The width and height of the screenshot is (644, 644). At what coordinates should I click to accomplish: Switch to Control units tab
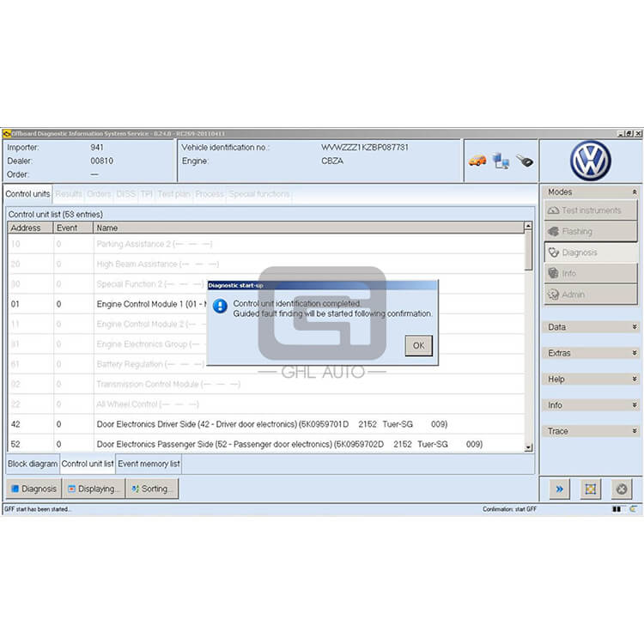coord(28,194)
